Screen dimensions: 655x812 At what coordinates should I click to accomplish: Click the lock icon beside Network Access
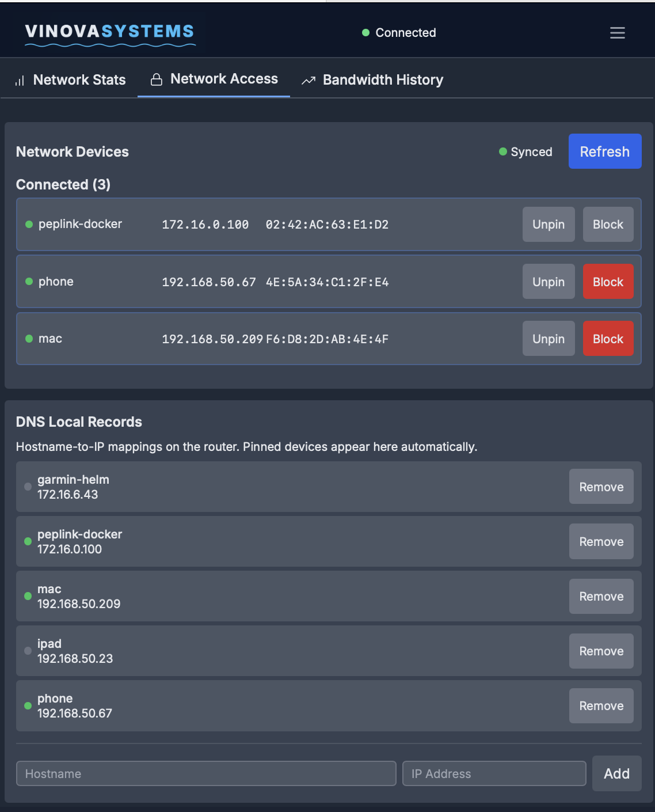tap(155, 79)
